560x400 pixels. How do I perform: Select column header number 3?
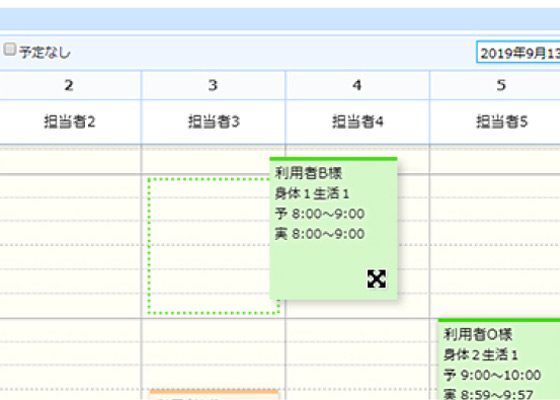213,85
